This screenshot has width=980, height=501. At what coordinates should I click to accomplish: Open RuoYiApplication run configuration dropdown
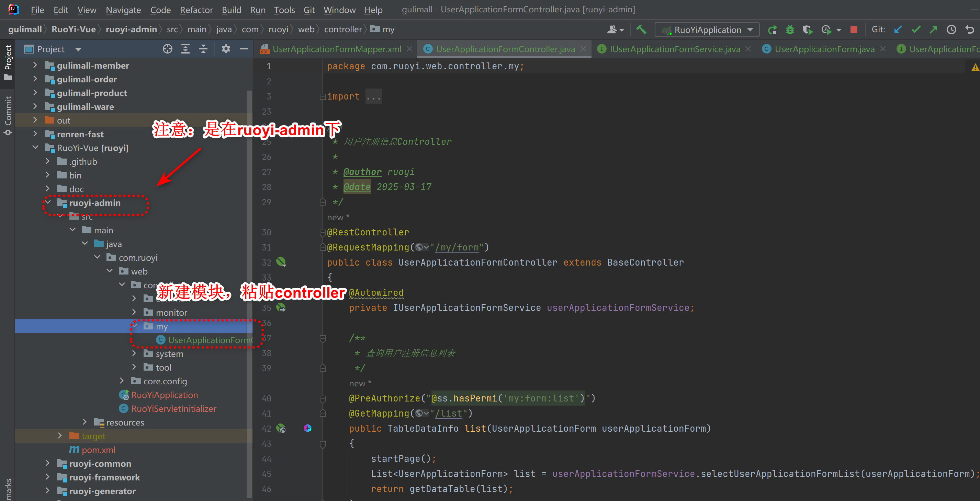coord(707,30)
